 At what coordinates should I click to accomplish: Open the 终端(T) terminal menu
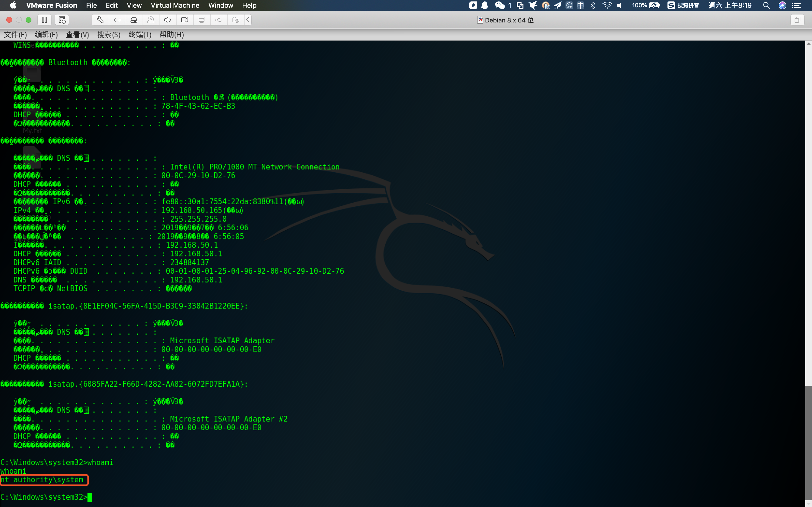140,35
